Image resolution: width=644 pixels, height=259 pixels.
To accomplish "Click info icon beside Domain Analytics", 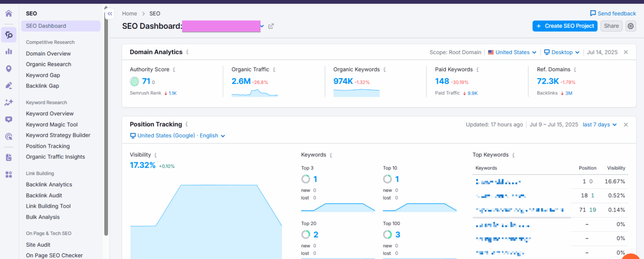I will [187, 52].
